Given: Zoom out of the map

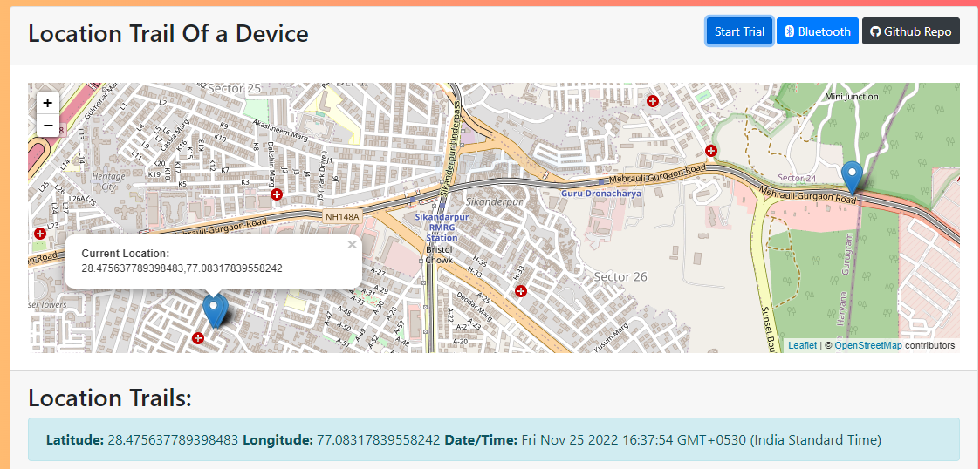Looking at the screenshot, I should coord(47,126).
